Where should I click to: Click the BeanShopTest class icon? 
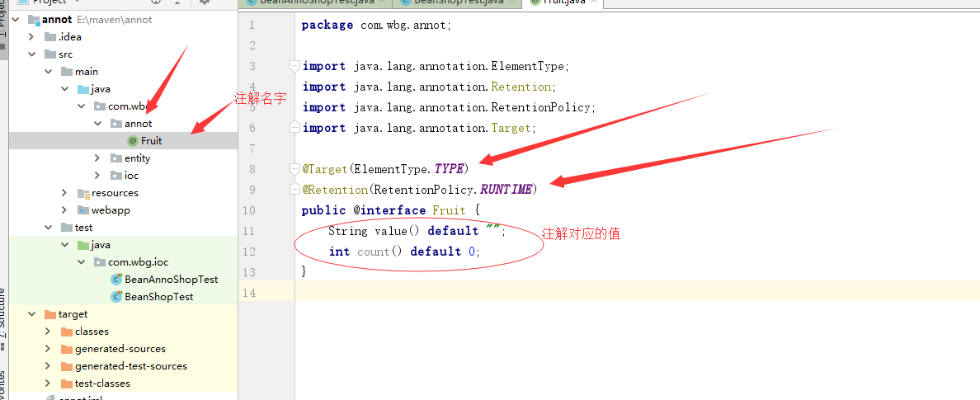point(116,297)
